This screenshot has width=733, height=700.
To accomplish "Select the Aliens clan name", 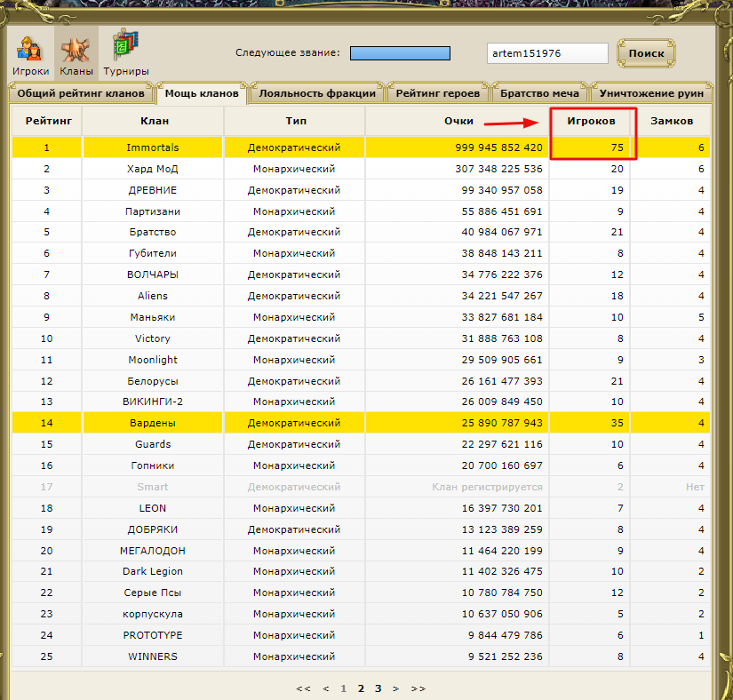I will click(x=153, y=297).
